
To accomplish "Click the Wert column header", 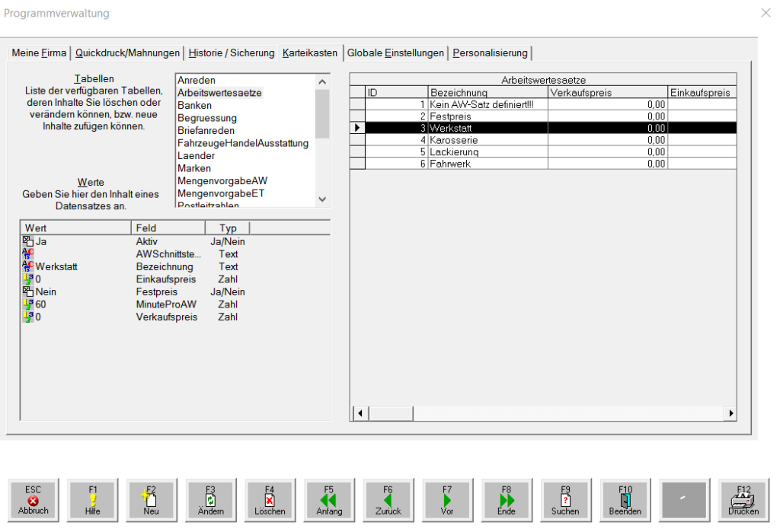I will pyautogui.click(x=76, y=228).
